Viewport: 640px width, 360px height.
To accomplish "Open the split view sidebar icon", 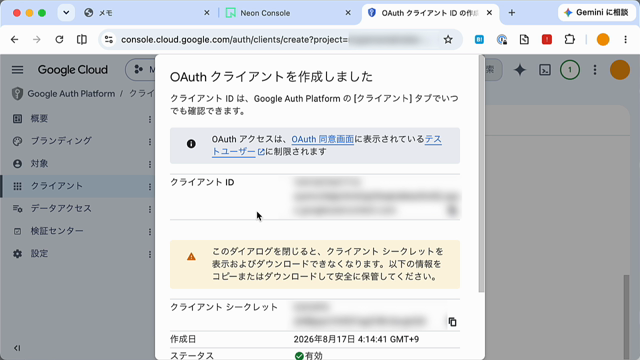I will 82,40.
